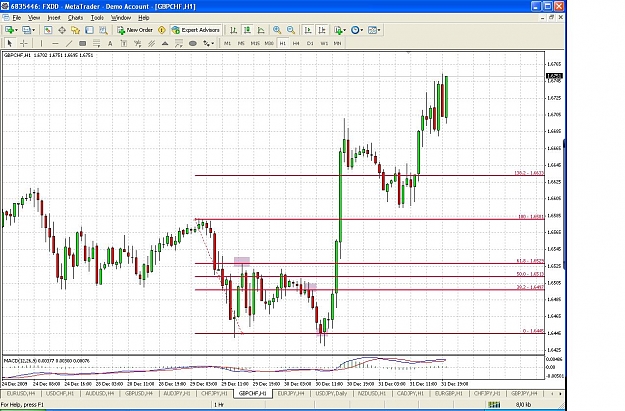Open the Insert menu
This screenshot has width=625, height=411.
[54, 18]
